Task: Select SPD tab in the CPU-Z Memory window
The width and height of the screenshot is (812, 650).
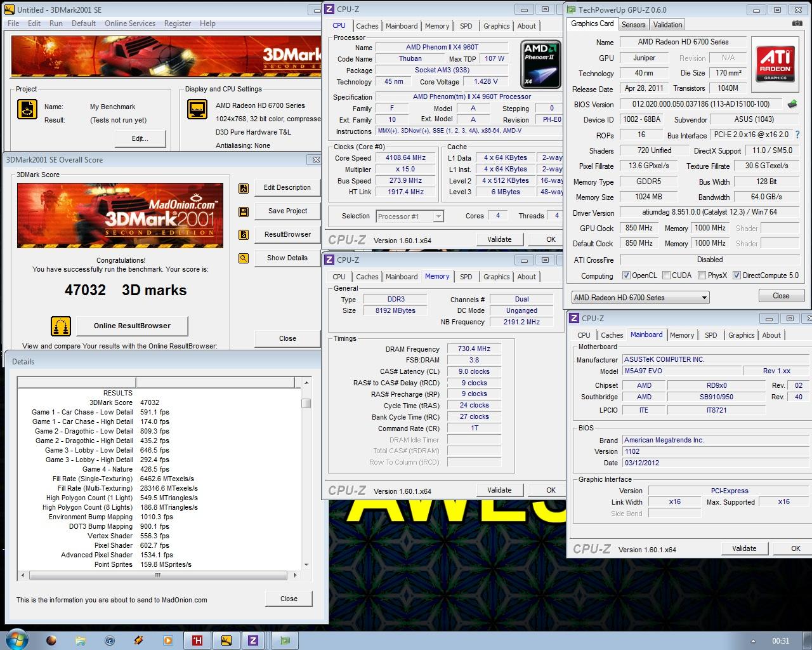Action: pos(466,277)
